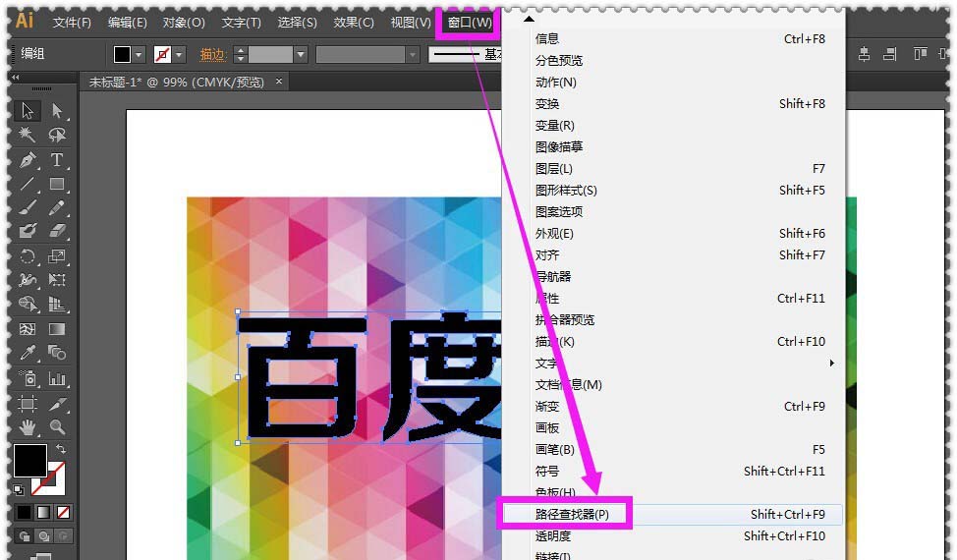The image size is (957, 560).
Task: Select the Artboard tool
Action: [28, 404]
